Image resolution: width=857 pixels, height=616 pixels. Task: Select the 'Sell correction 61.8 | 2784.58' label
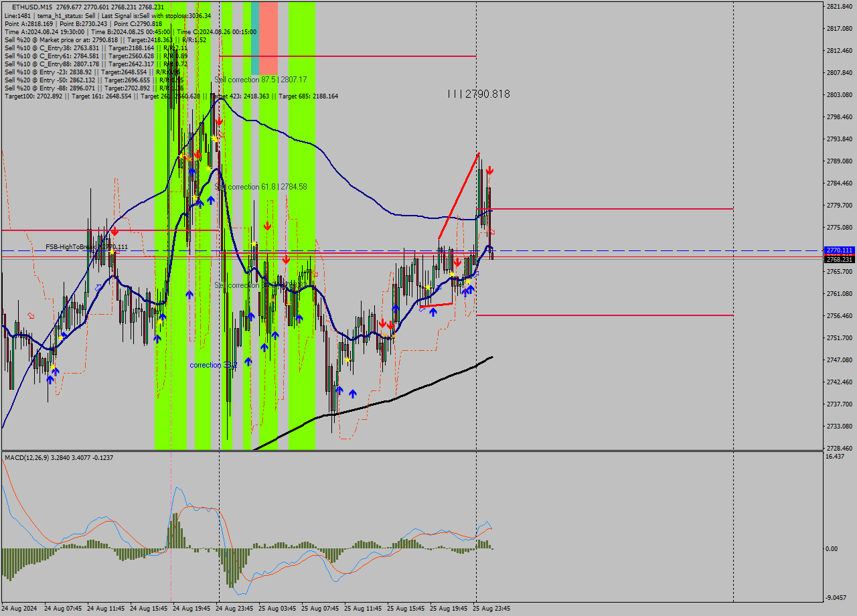pyautogui.click(x=260, y=187)
